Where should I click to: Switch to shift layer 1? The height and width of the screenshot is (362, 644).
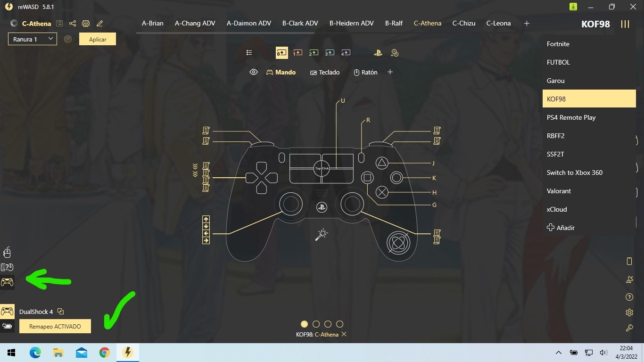coord(297,53)
